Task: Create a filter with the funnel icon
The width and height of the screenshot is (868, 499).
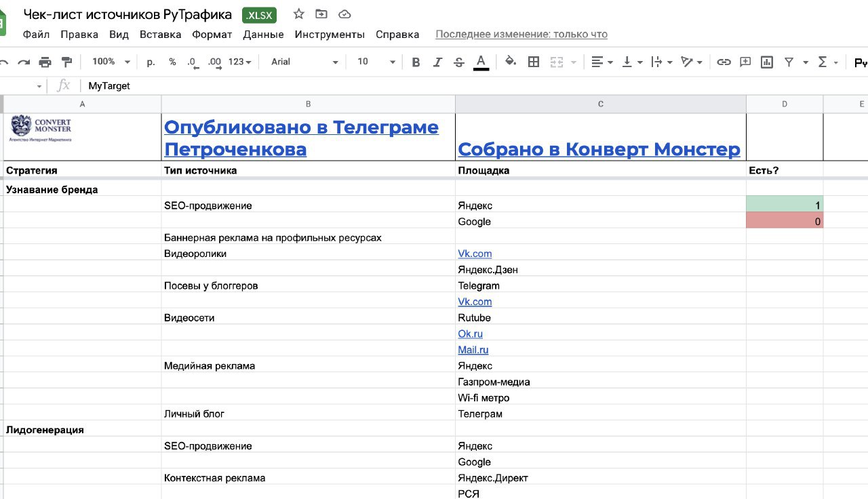Action: coord(789,62)
